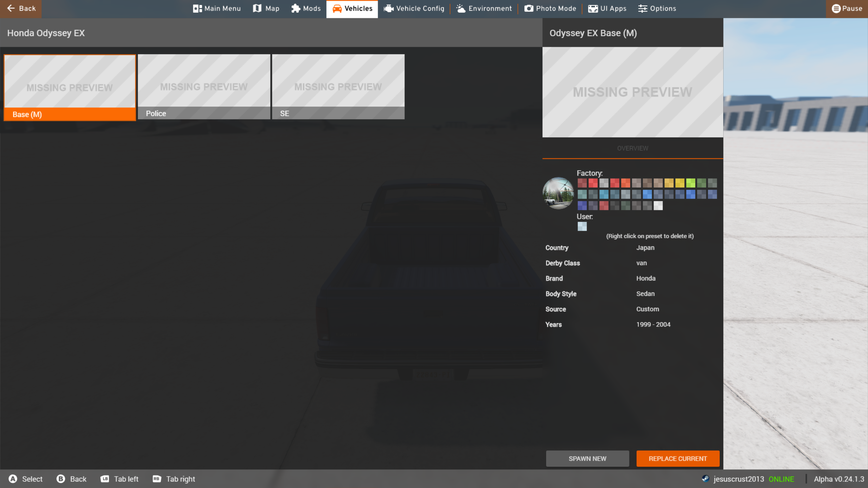Open the Environment weather menu

point(484,8)
